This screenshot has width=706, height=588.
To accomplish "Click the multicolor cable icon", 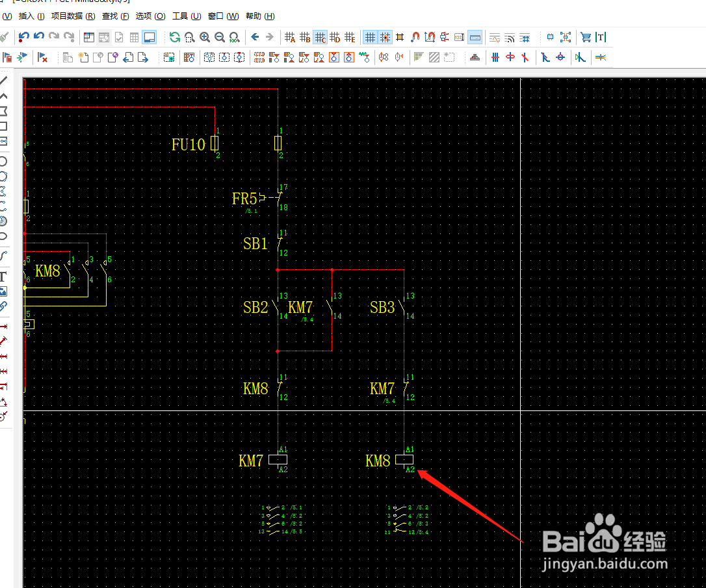I will point(601,57).
